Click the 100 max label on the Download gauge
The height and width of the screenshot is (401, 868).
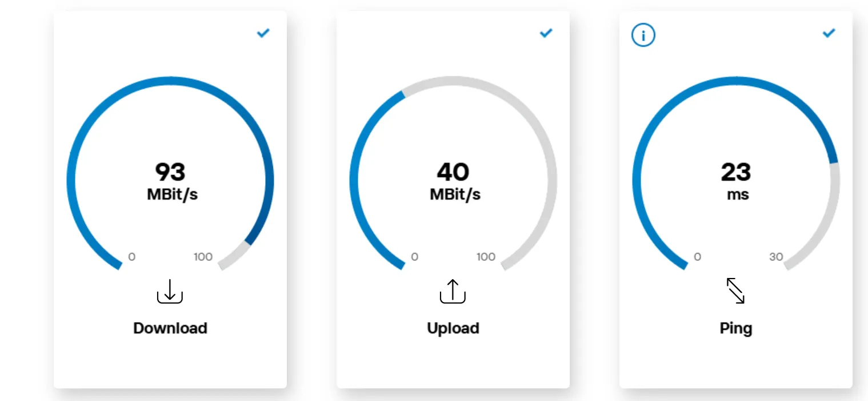[x=203, y=257]
